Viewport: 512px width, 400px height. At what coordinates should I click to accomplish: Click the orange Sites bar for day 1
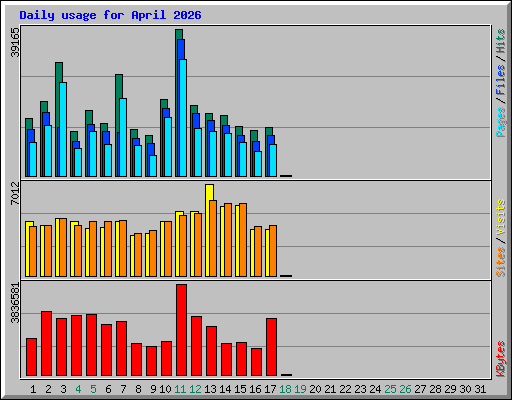click(33, 251)
